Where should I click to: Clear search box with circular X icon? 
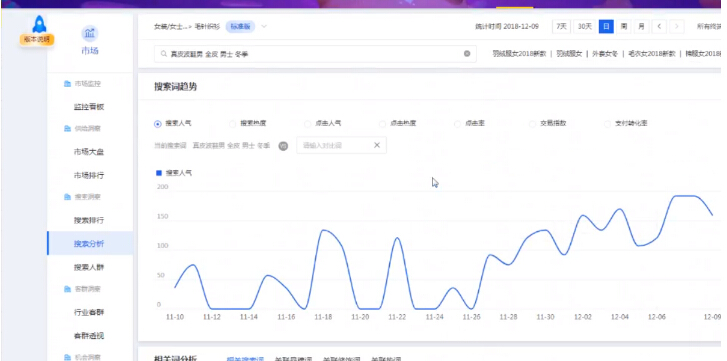[467, 54]
